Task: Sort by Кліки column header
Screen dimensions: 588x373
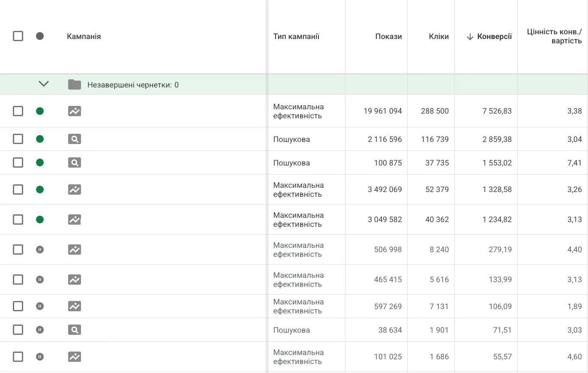Action: 439,36
